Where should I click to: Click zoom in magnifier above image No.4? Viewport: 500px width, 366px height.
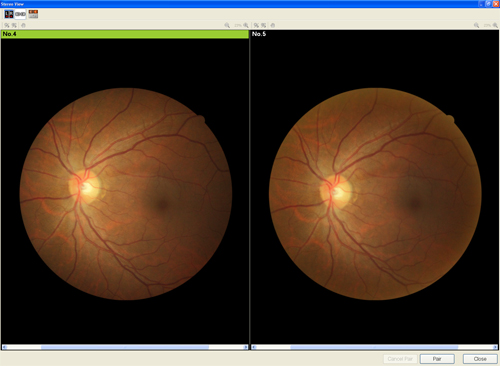click(x=246, y=25)
